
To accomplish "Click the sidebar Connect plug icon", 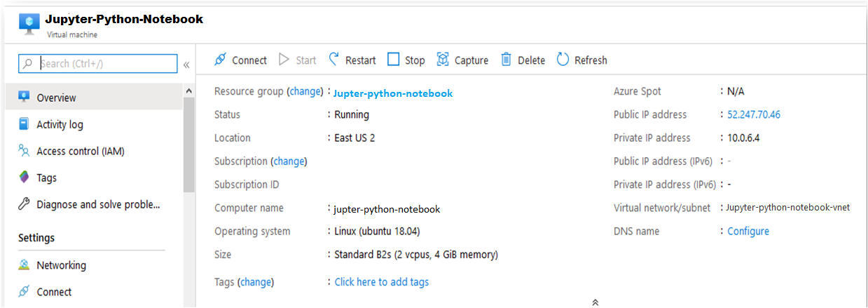I will [x=24, y=292].
